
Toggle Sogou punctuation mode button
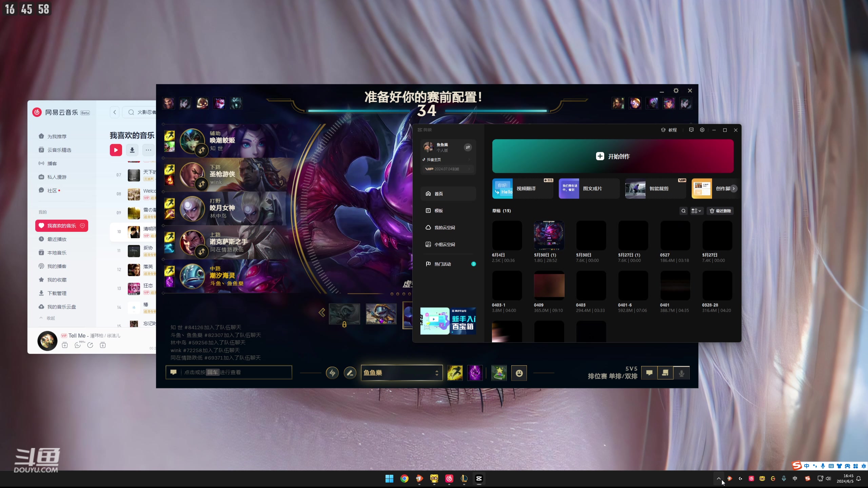815,466
